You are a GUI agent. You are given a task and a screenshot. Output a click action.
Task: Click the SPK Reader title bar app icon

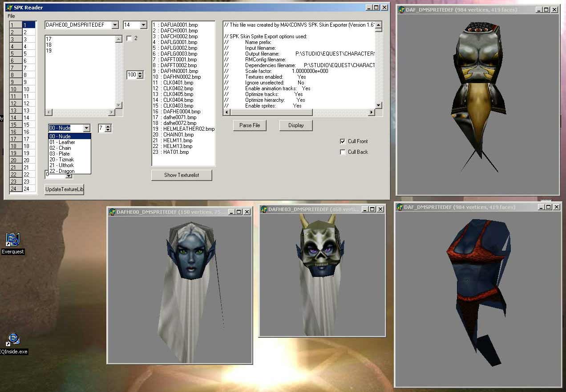point(9,8)
